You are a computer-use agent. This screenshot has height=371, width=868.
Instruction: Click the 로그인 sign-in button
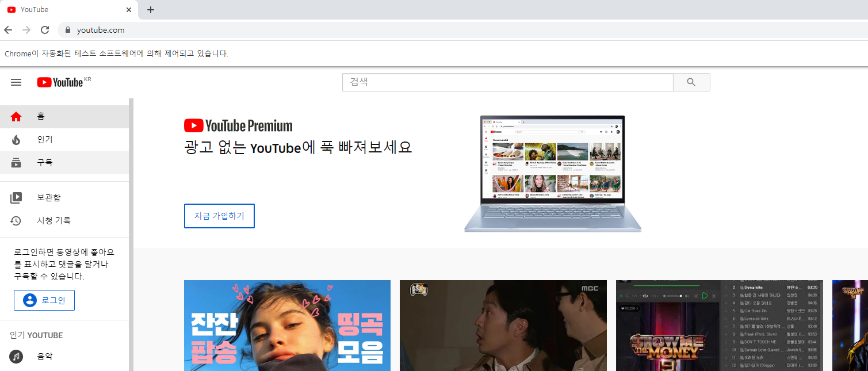click(x=44, y=300)
